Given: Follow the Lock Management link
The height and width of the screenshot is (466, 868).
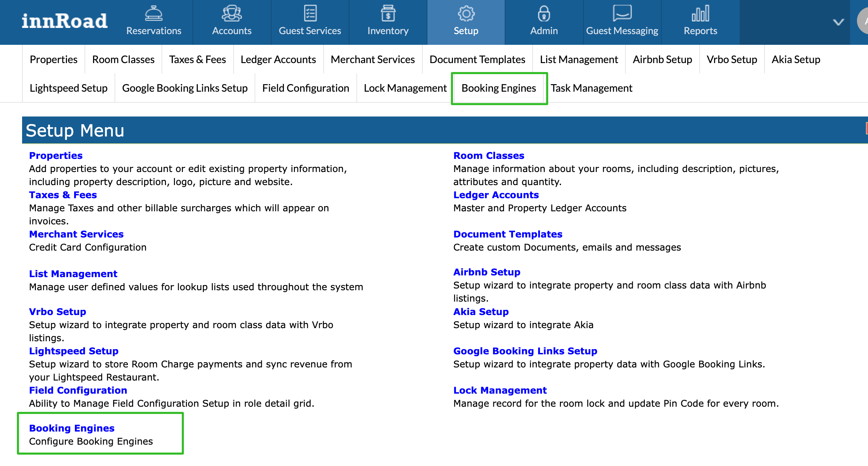Looking at the screenshot, I should (x=500, y=390).
